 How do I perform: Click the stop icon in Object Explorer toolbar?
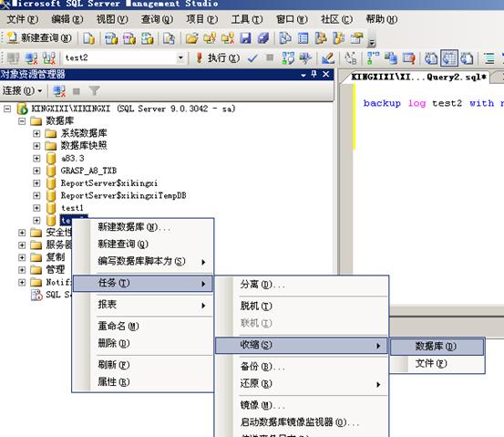[x=77, y=91]
